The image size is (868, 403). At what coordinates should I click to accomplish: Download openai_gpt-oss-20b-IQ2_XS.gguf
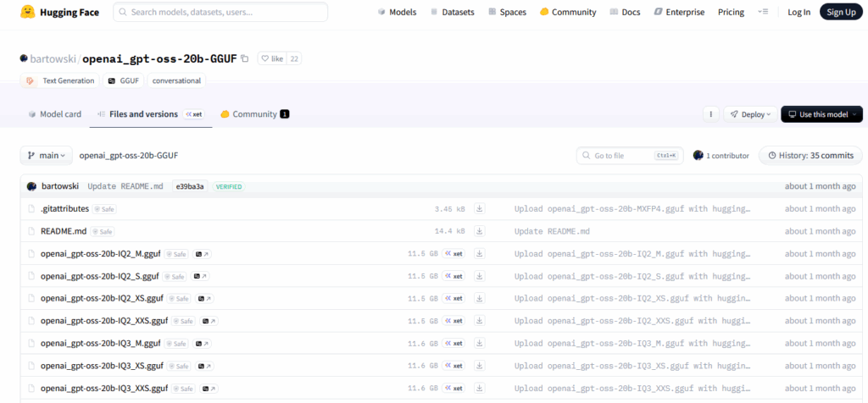click(x=480, y=298)
